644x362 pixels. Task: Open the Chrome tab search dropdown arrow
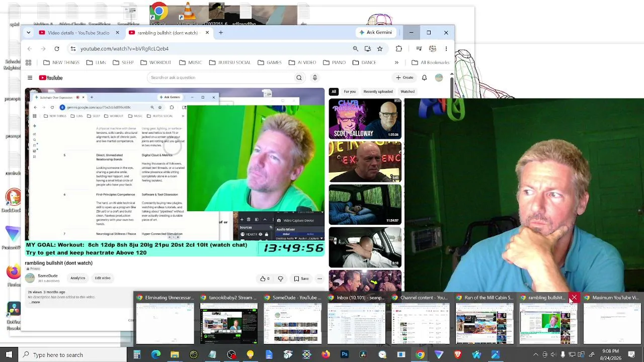pos(28,33)
